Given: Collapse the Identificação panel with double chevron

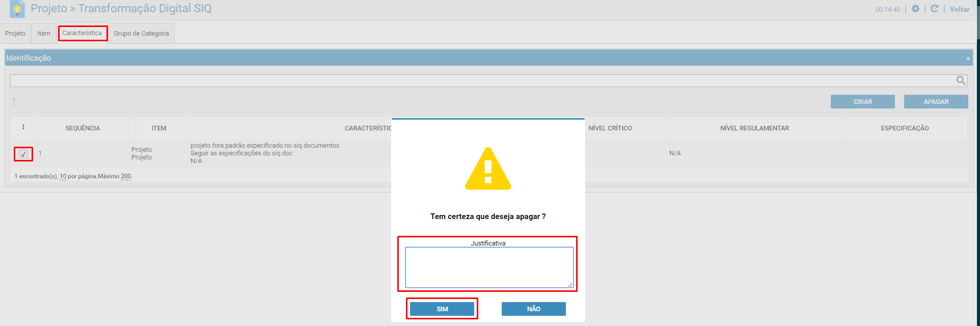Looking at the screenshot, I should [968, 59].
